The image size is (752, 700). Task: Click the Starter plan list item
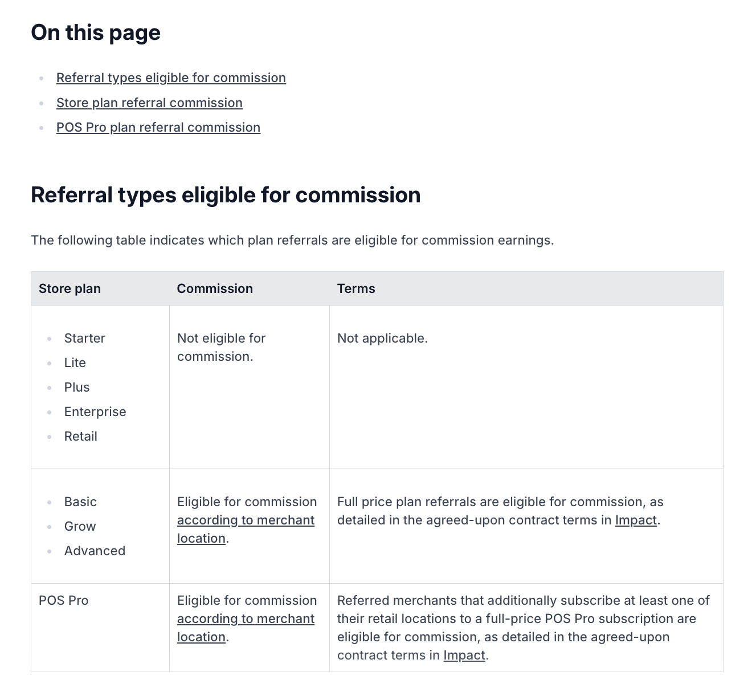[x=85, y=339]
